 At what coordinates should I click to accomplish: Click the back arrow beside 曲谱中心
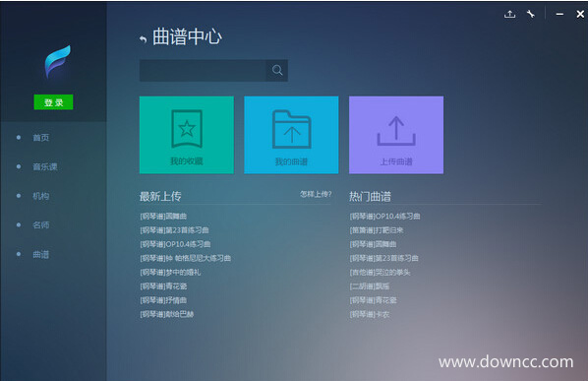[143, 39]
